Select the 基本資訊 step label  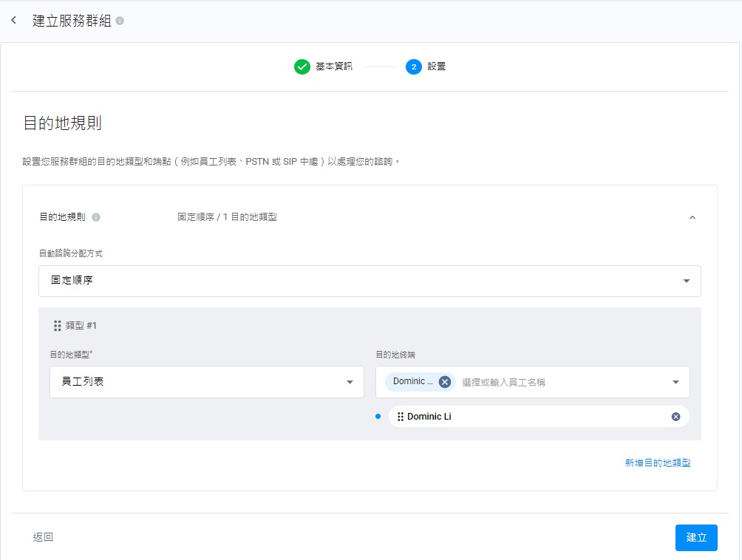[x=334, y=66]
